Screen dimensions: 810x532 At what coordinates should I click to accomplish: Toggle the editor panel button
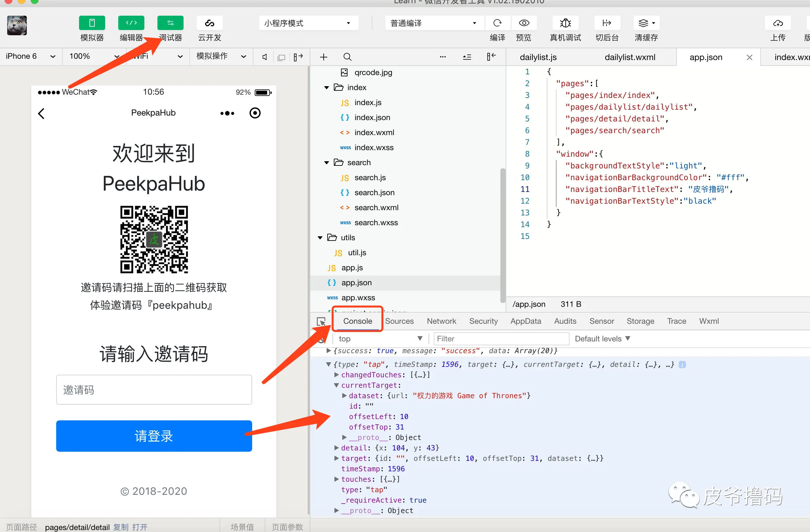tap(131, 23)
